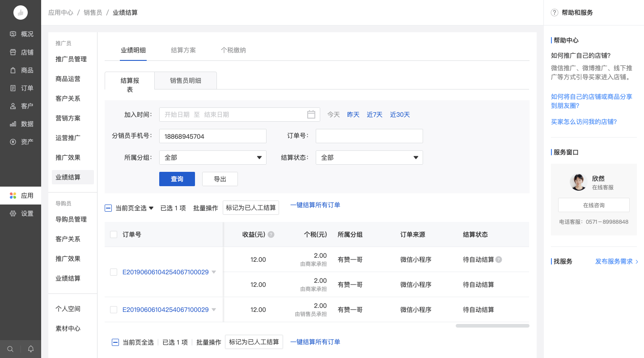Expand the first order number row arrow
Viewport: 644px width, 358px height.
tap(214, 272)
